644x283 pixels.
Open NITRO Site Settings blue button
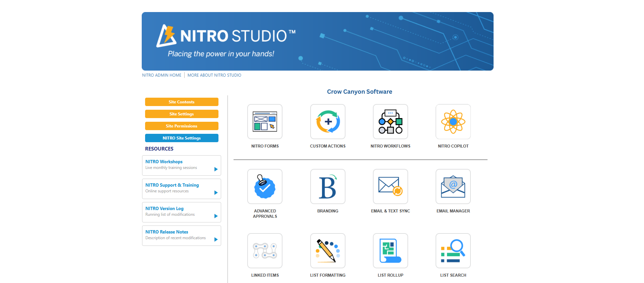pyautogui.click(x=182, y=138)
